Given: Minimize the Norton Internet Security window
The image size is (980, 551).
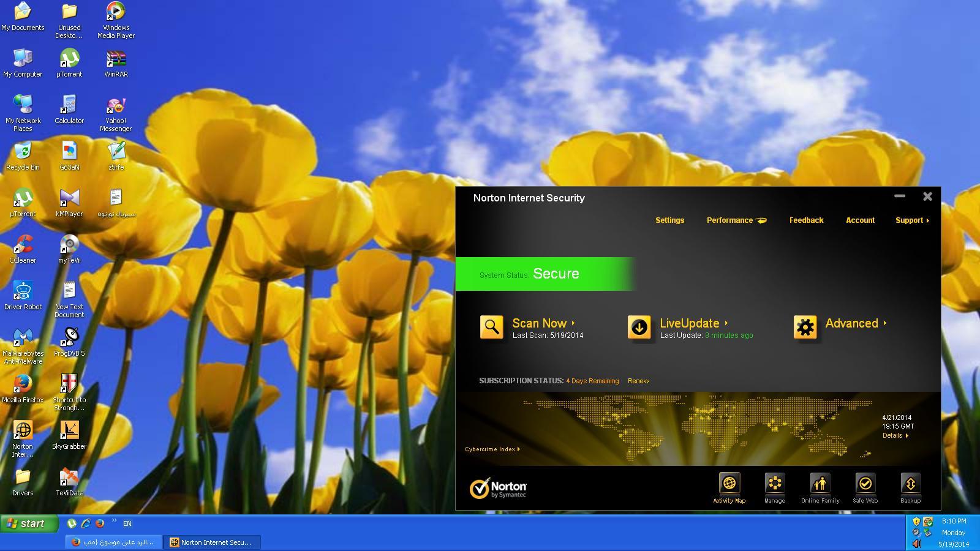Looking at the screenshot, I should [x=900, y=197].
